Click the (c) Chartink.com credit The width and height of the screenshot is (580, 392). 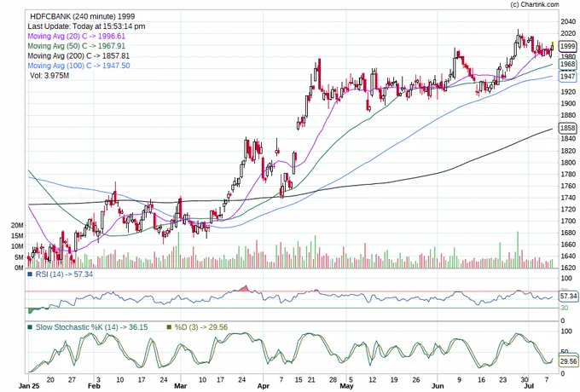point(535,4)
